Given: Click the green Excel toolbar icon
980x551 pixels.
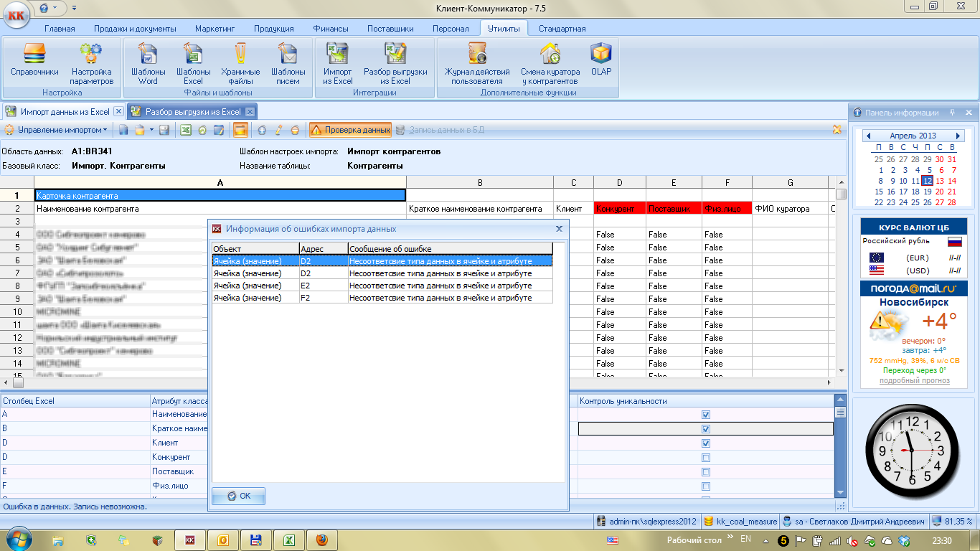Looking at the screenshot, I should [x=185, y=130].
